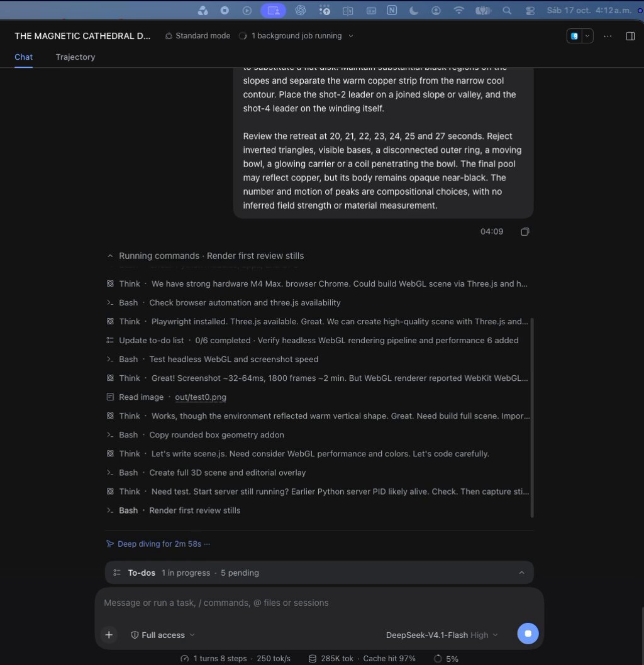
Task: Open Think step Need test. Start server
Action: (x=318, y=492)
